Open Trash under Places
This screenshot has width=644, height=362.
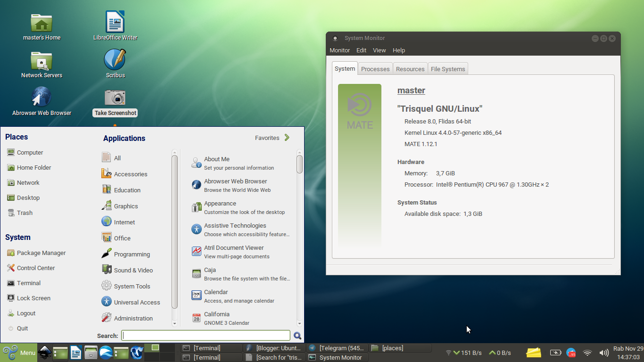[x=20, y=213]
